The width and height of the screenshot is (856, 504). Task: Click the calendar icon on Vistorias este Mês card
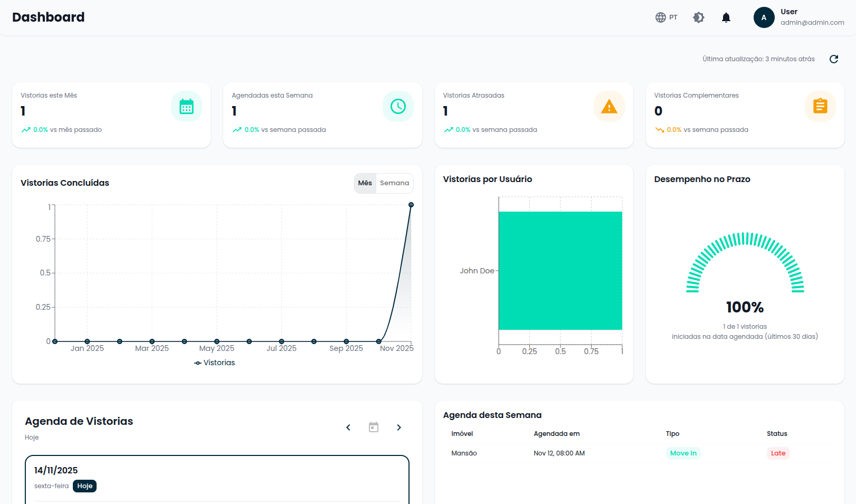186,106
